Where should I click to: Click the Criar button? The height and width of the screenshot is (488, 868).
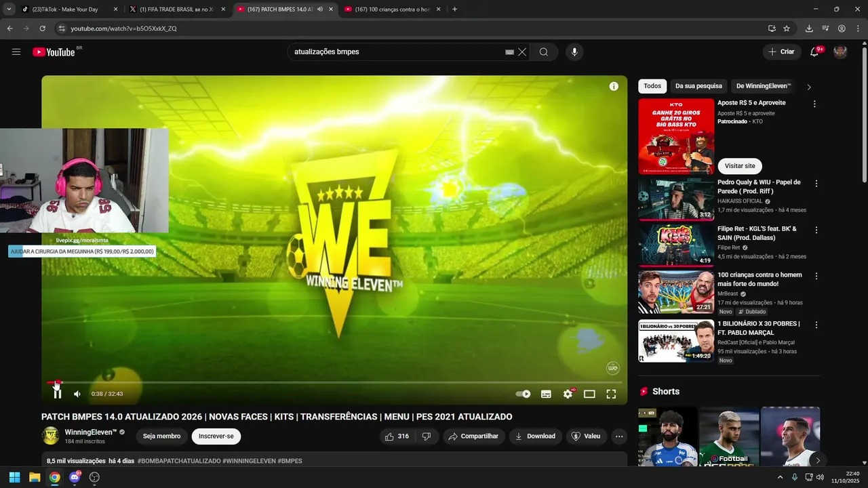click(x=781, y=52)
